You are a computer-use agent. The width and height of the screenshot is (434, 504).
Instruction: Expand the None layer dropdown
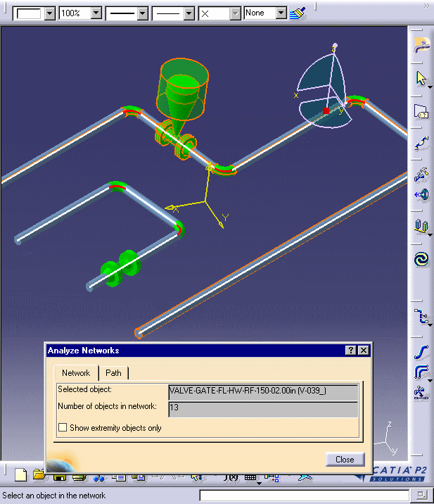[x=281, y=13]
